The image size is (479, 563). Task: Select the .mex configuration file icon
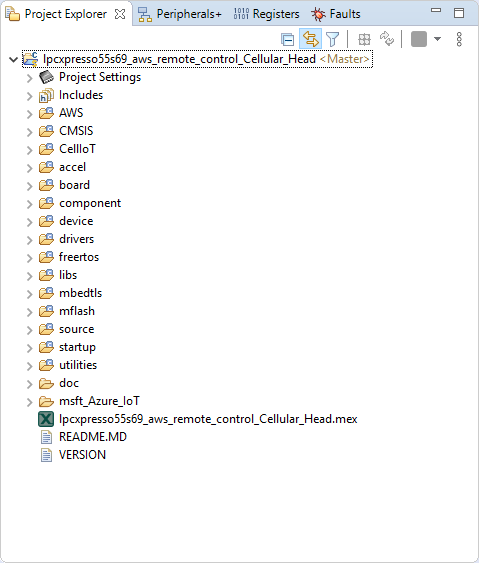pyautogui.click(x=46, y=419)
